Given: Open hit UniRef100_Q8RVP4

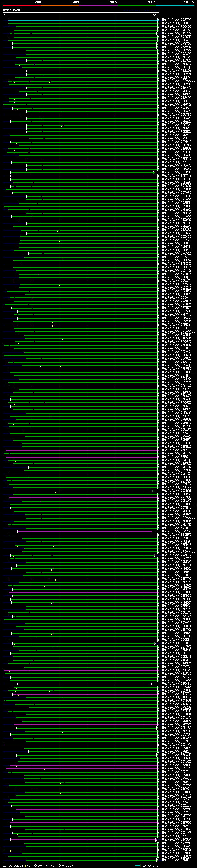Looking at the screenshot, I should [x=177, y=74].
